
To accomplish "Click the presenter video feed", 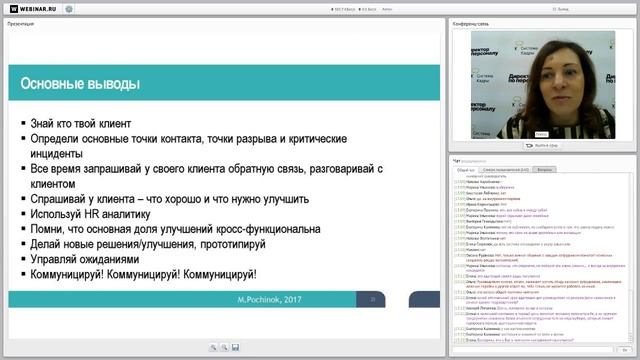I will pos(543,85).
